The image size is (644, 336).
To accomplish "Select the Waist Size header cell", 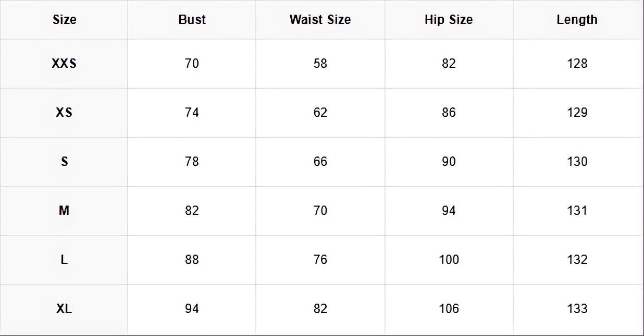I will click(320, 20).
